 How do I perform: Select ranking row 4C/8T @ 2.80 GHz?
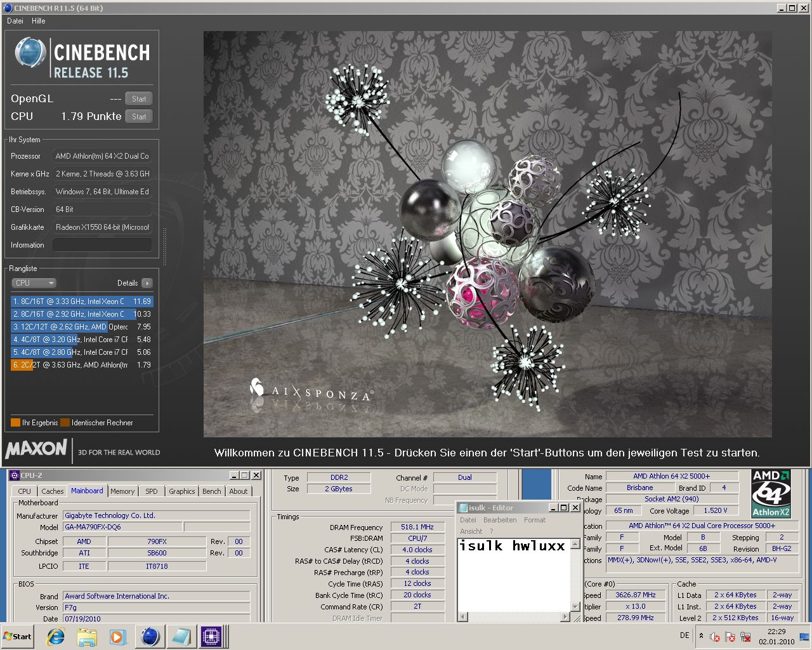point(82,352)
